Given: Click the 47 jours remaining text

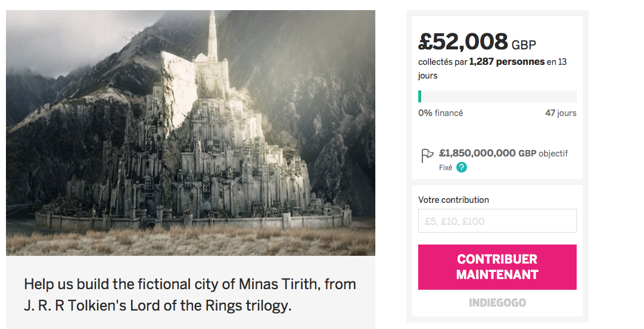Looking at the screenshot, I should (561, 113).
